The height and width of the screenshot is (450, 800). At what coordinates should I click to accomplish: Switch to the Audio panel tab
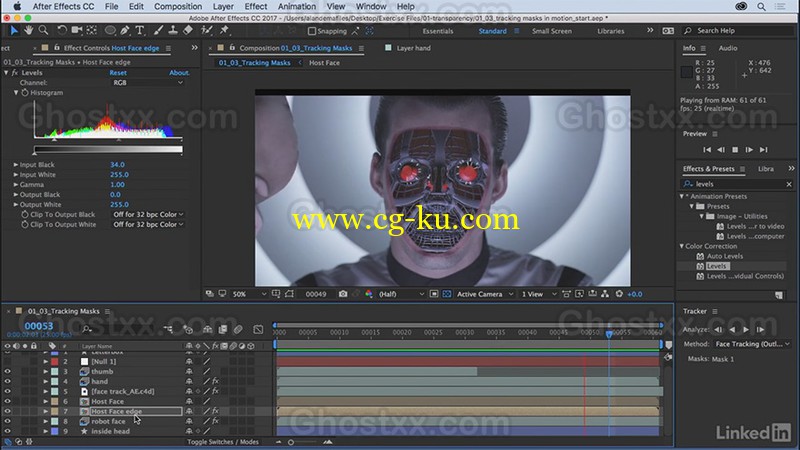[728, 48]
